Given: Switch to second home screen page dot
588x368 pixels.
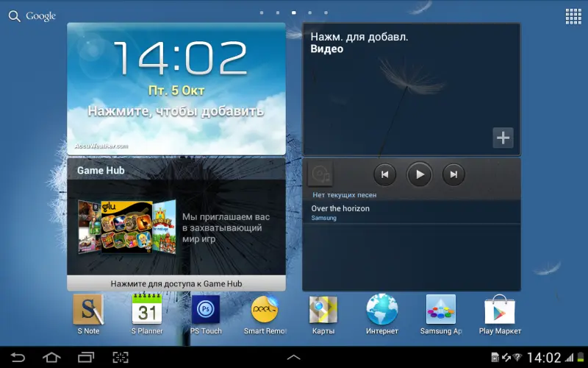Looking at the screenshot, I should pos(278,13).
